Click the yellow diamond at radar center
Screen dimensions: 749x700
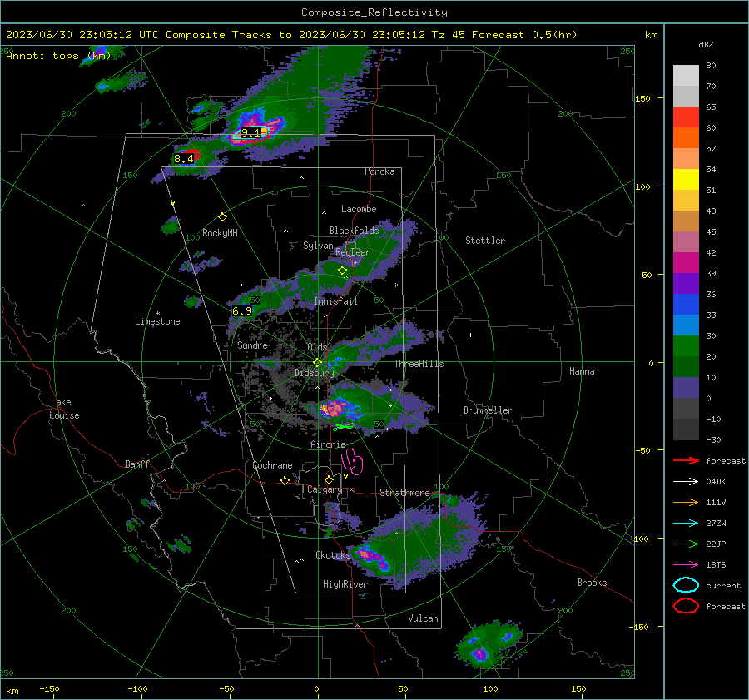click(318, 363)
